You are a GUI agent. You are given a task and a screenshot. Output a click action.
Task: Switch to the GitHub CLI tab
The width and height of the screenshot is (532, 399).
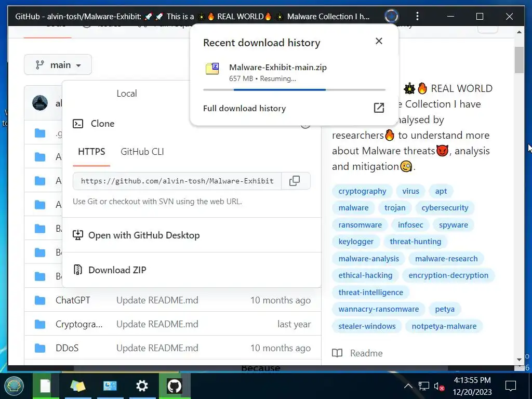tap(142, 152)
